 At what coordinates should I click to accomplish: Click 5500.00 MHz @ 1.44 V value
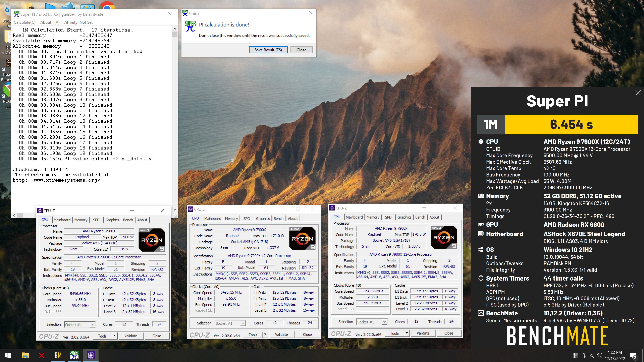[x=568, y=155]
